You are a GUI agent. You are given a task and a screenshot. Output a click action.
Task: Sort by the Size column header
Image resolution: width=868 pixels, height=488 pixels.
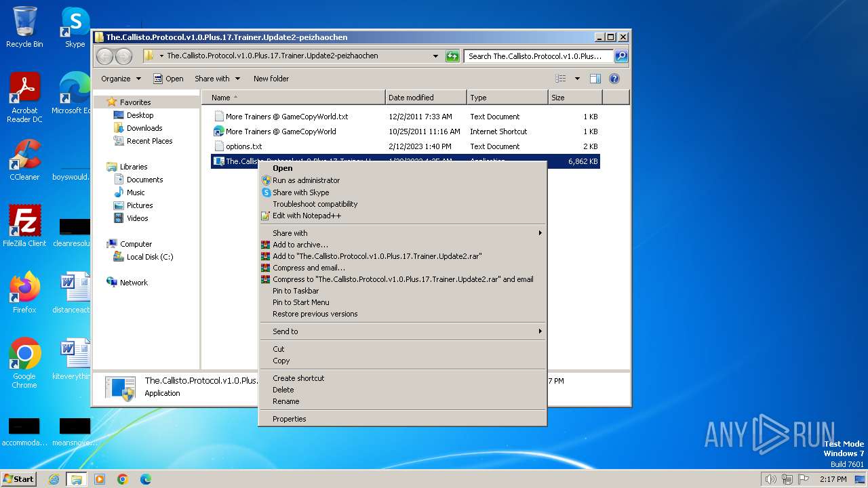[575, 98]
